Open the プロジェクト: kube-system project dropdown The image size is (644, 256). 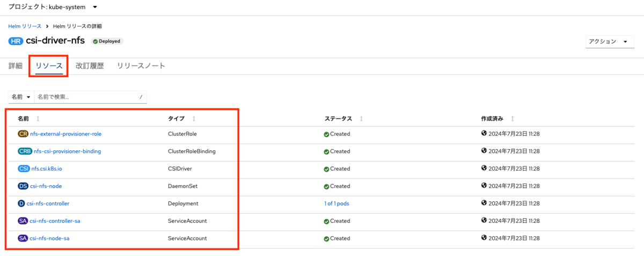pyautogui.click(x=53, y=7)
